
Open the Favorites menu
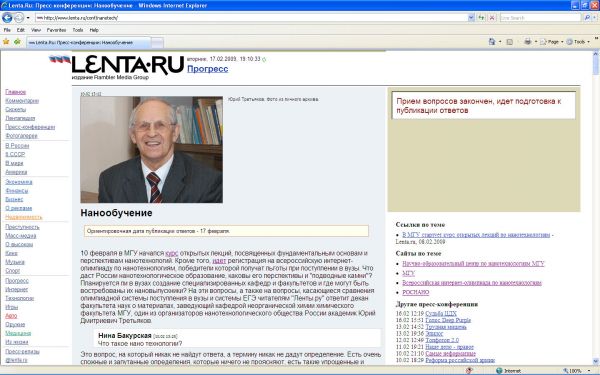56,30
